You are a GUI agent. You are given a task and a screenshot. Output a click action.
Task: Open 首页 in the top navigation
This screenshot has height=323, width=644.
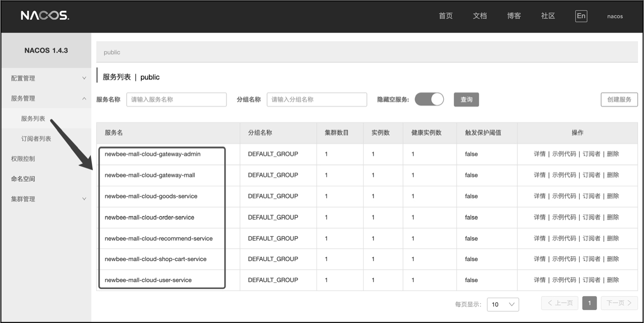pos(446,16)
